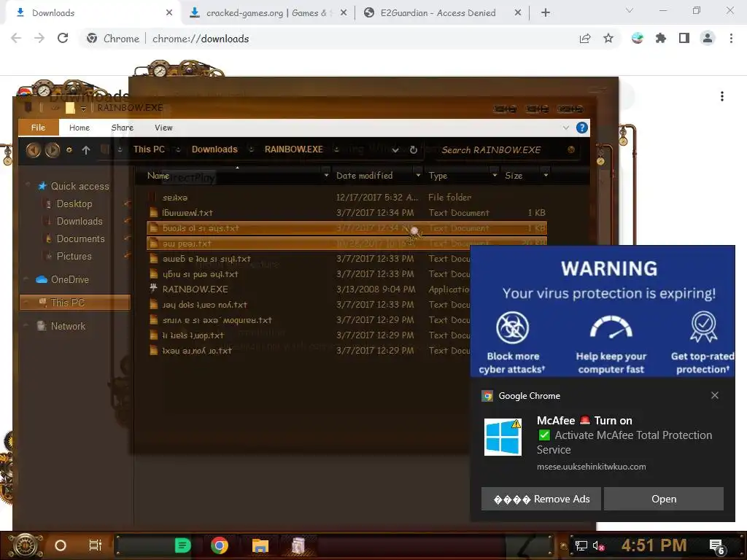Click the network tray icon
Viewport: 747px width, 560px height.
pyautogui.click(x=581, y=545)
